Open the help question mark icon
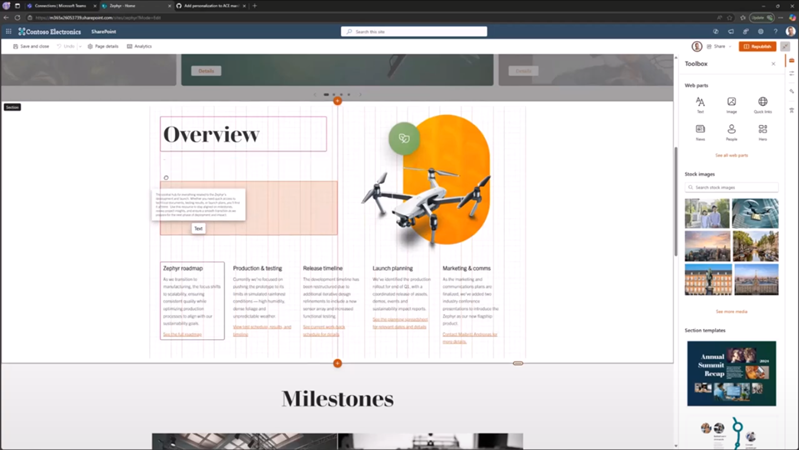Screen dimensions: 799x450 point(775,32)
